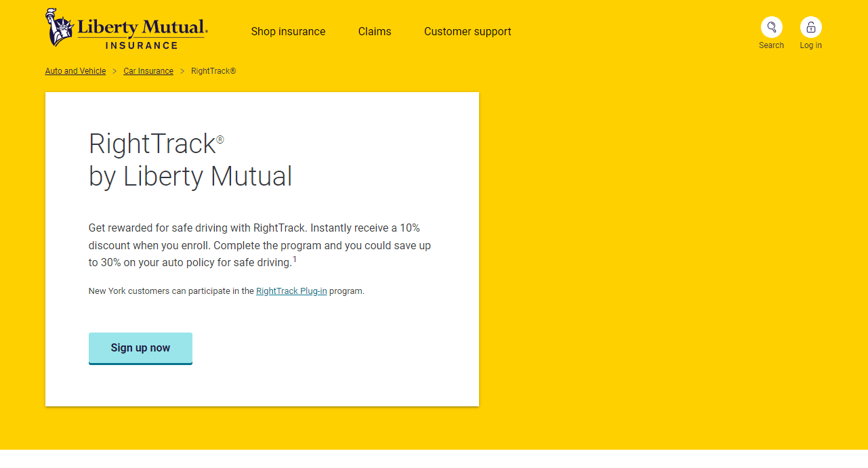
Task: Click the Sign up now button
Action: click(140, 348)
